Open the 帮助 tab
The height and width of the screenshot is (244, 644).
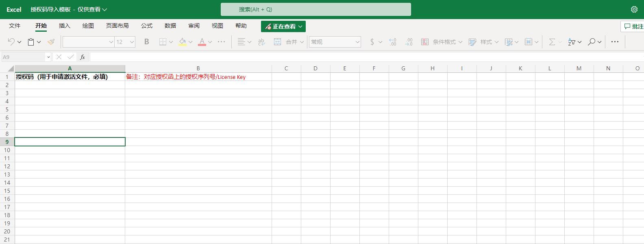(x=241, y=26)
